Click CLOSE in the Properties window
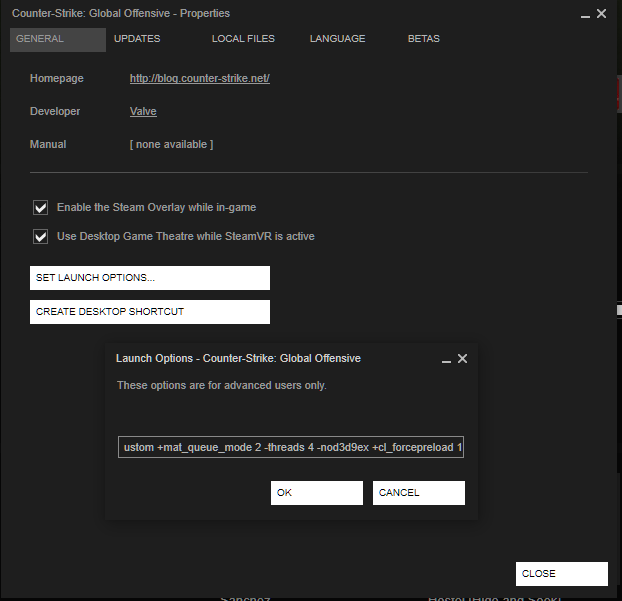This screenshot has height=601, width=622. pyautogui.click(x=562, y=574)
